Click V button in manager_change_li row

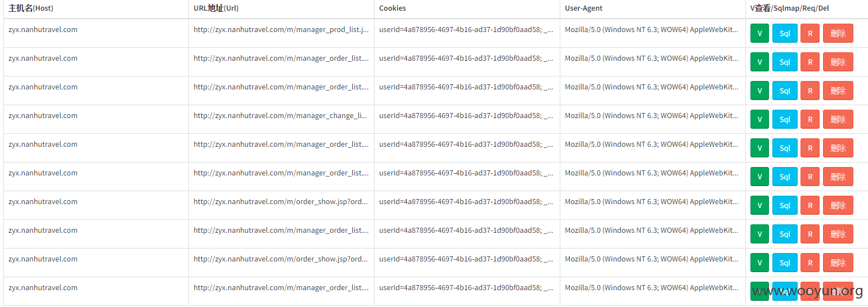click(x=759, y=119)
